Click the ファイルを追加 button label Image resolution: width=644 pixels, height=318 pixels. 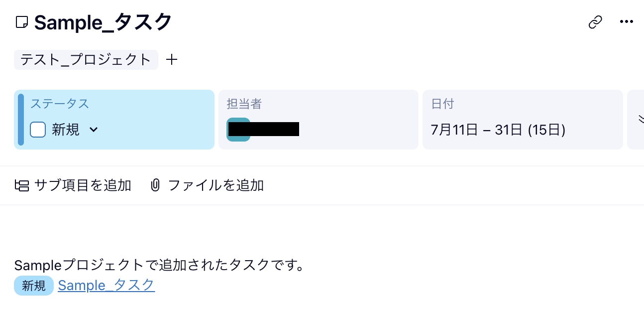tap(216, 186)
